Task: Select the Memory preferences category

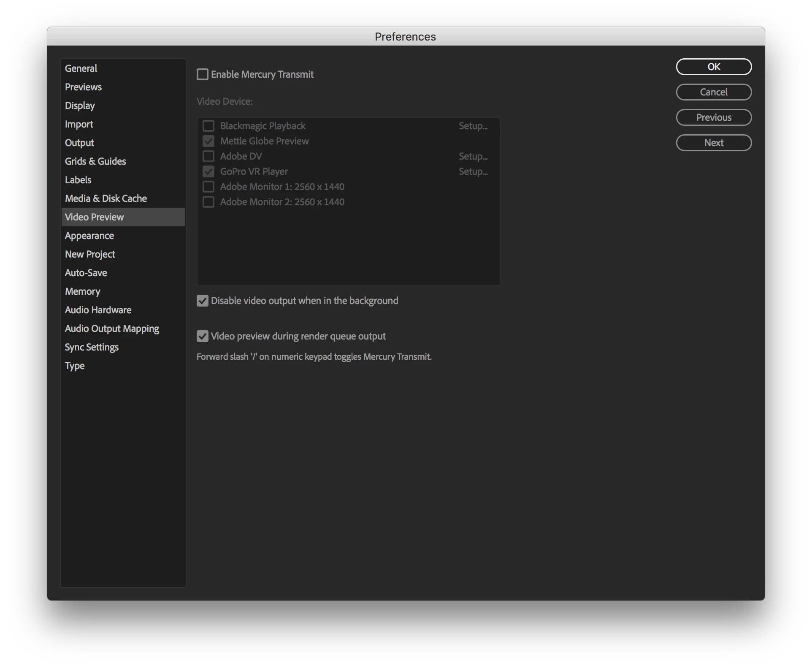Action: point(83,291)
